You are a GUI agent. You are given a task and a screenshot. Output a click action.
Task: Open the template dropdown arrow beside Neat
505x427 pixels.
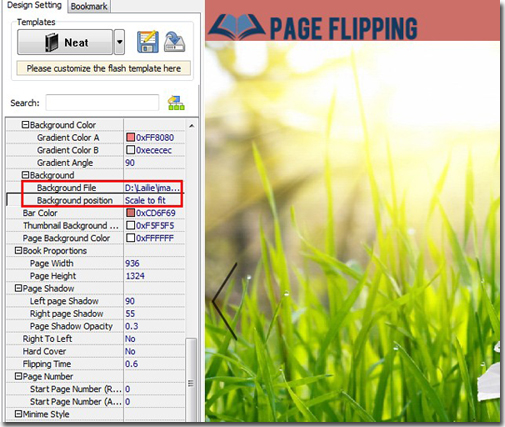119,42
